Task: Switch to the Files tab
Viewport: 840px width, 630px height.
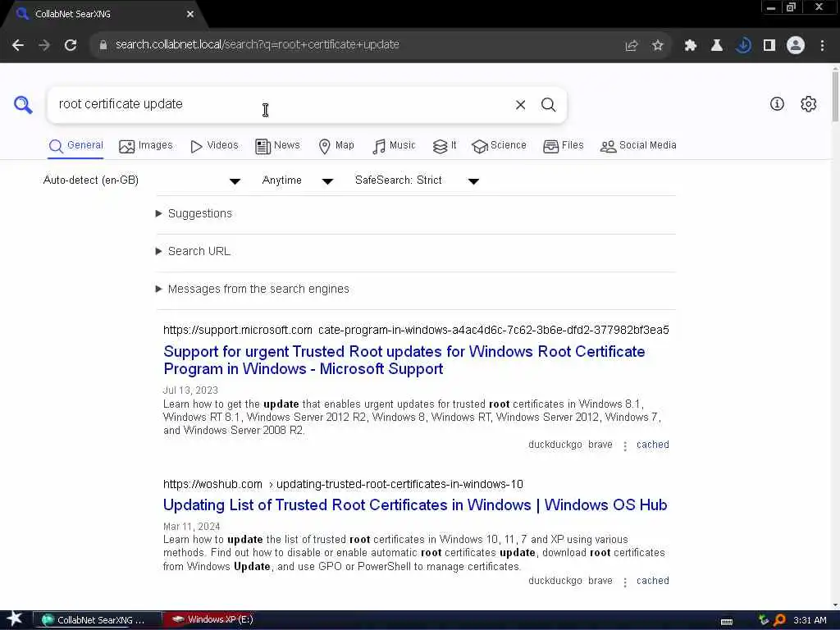Action: point(563,146)
